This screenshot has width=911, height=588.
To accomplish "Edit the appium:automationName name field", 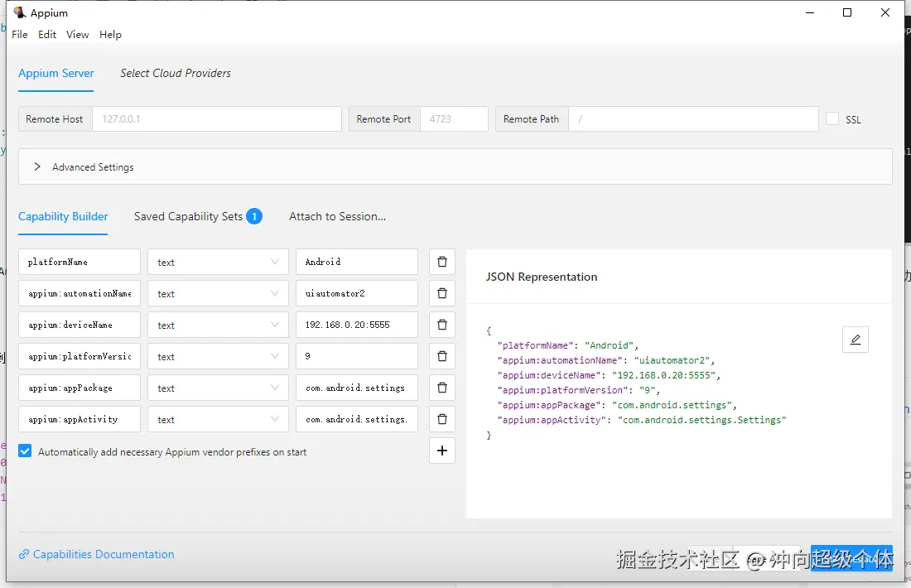I will coord(79,293).
